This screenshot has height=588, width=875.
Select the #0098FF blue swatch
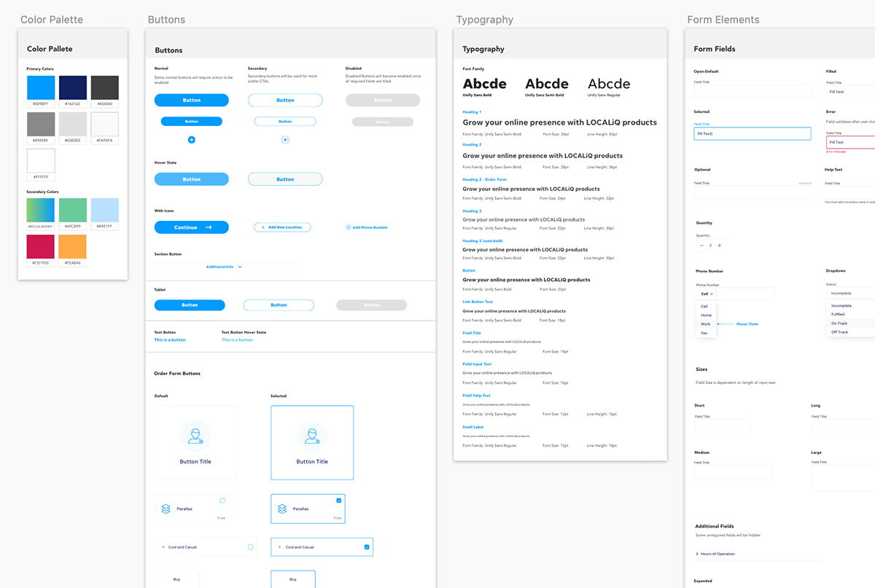pyautogui.click(x=41, y=88)
